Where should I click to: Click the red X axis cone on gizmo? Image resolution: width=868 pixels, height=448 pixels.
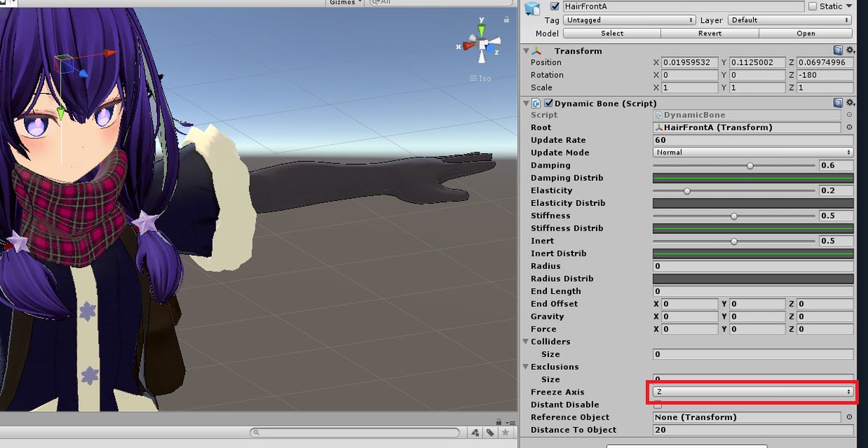click(x=467, y=46)
